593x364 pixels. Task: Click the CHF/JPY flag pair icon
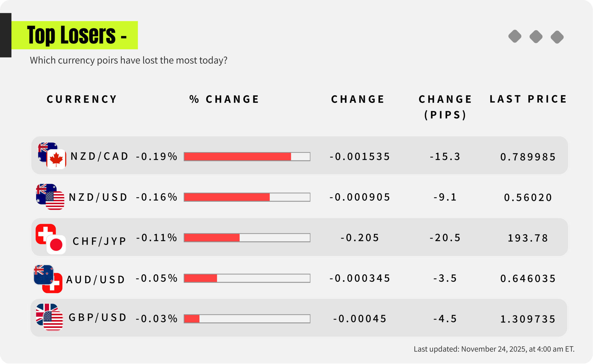tap(51, 239)
